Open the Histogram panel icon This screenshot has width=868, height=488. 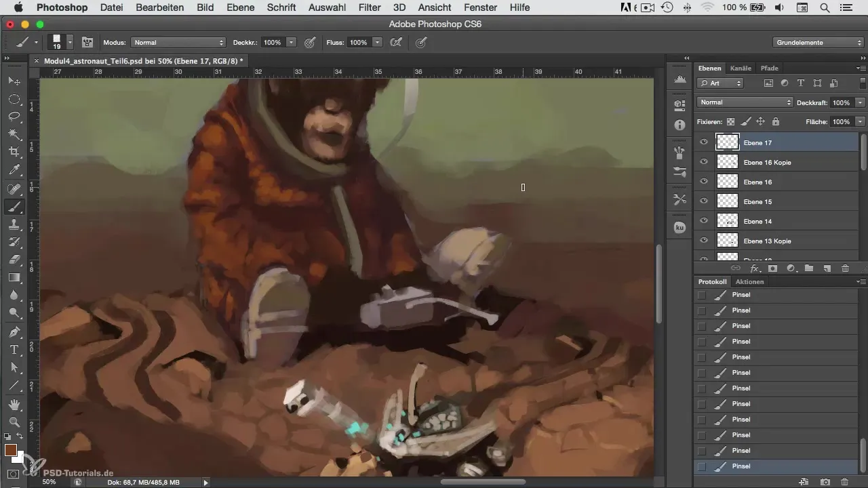[679, 80]
